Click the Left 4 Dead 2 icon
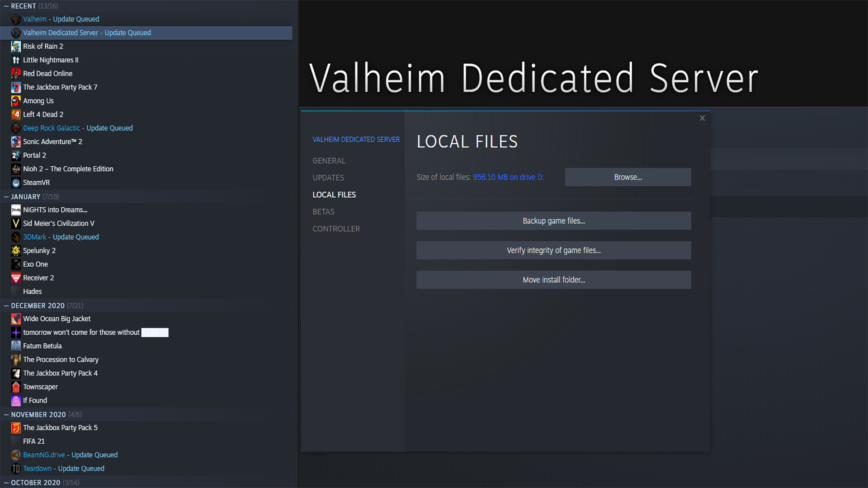Screen dimensions: 868x488 16,114
